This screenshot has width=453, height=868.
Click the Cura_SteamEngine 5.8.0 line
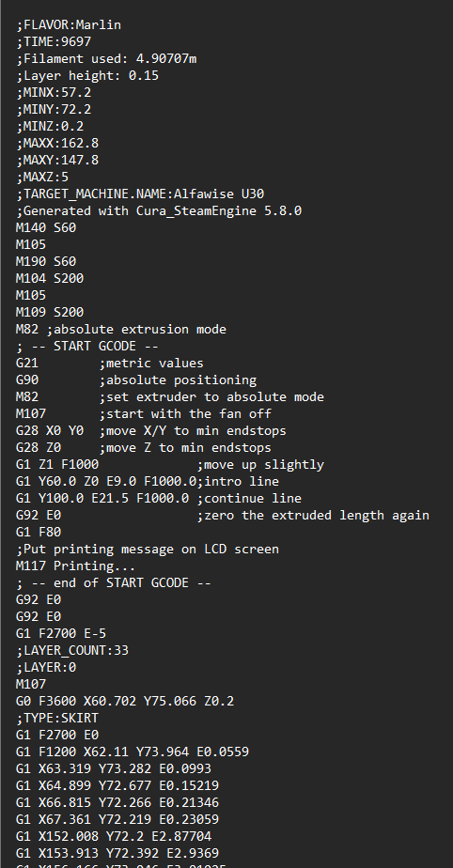point(159,211)
